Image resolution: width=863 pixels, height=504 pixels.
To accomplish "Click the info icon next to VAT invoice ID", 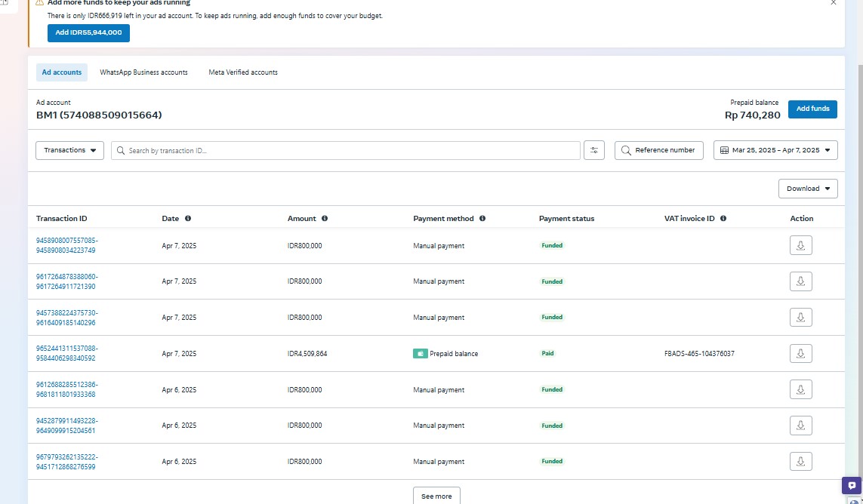I will (x=723, y=219).
